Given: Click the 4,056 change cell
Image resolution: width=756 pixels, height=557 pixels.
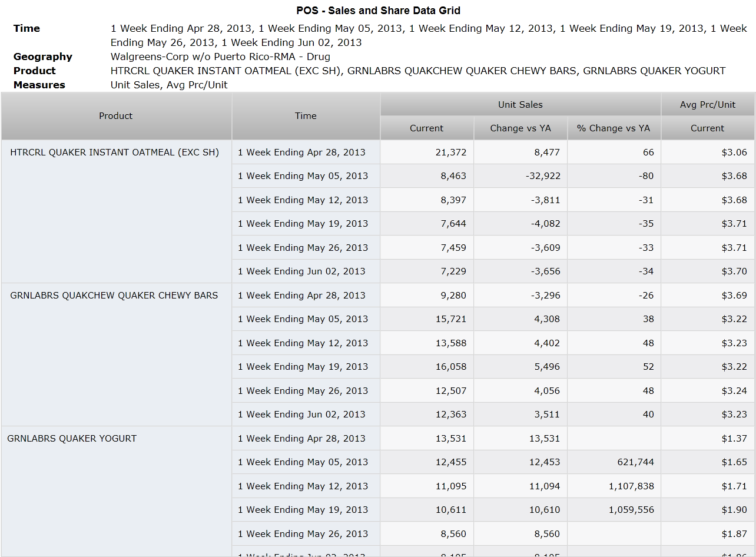Looking at the screenshot, I should click(x=520, y=390).
